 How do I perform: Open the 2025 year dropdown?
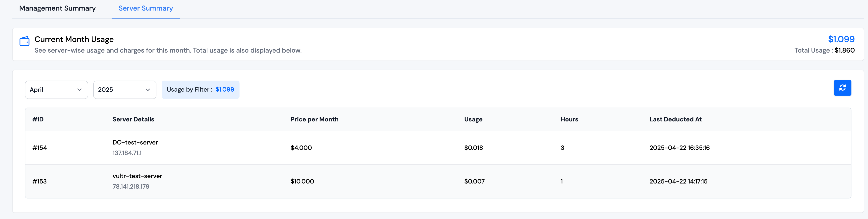tap(124, 90)
